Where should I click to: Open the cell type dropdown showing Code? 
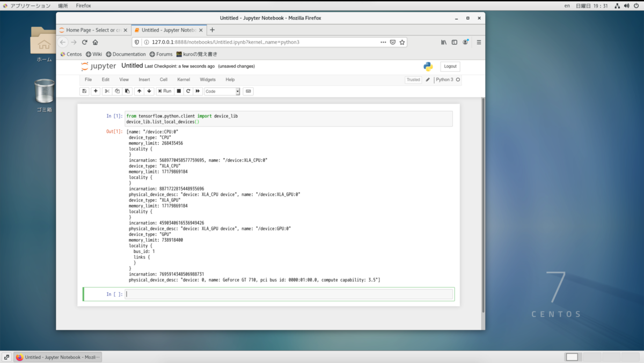pyautogui.click(x=221, y=91)
